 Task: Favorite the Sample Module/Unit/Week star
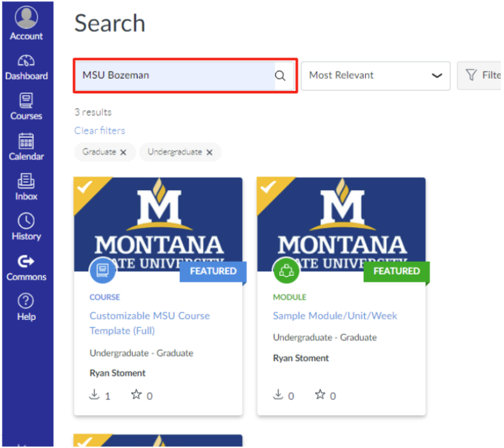click(x=320, y=395)
